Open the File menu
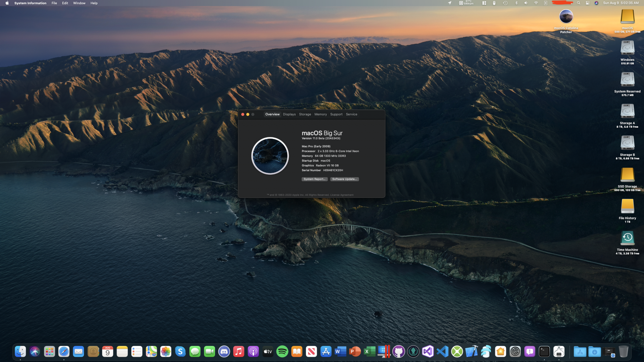This screenshot has height=362, width=644. tap(54, 3)
